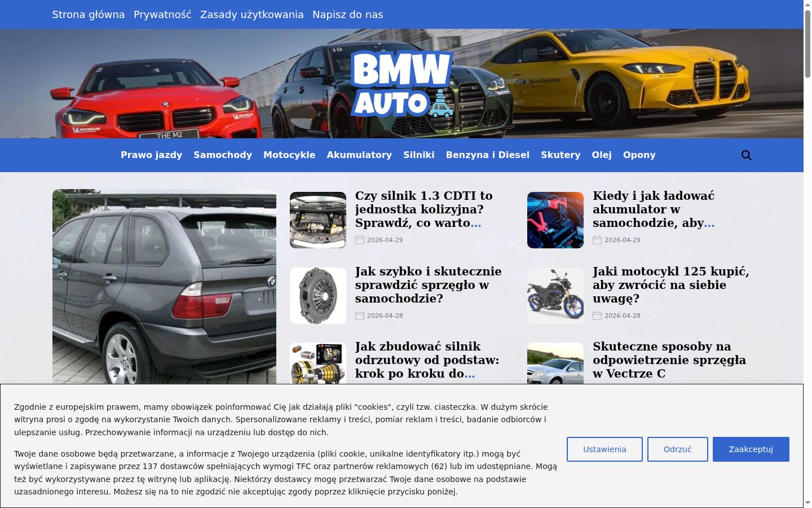Open article Czy silnik 1.3 CDTI kolizyjna
Image resolution: width=812 pixels, height=508 pixels.
coord(424,209)
